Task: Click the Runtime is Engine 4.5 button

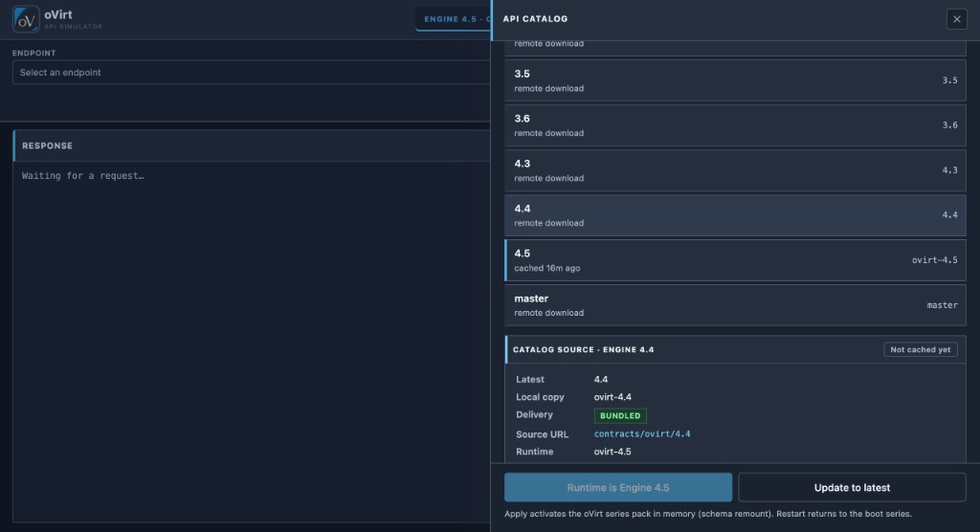Action: click(618, 488)
